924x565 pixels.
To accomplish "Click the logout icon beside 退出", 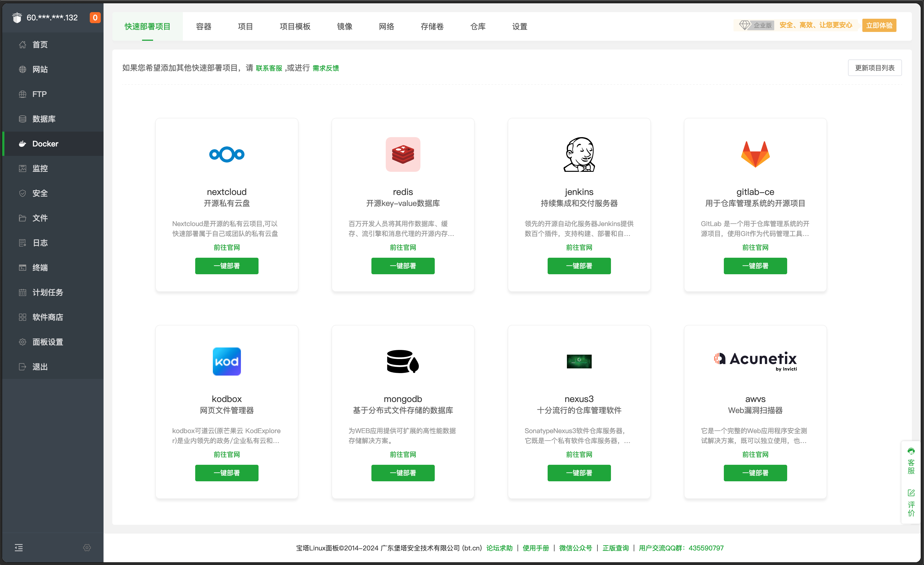I will 23,367.
